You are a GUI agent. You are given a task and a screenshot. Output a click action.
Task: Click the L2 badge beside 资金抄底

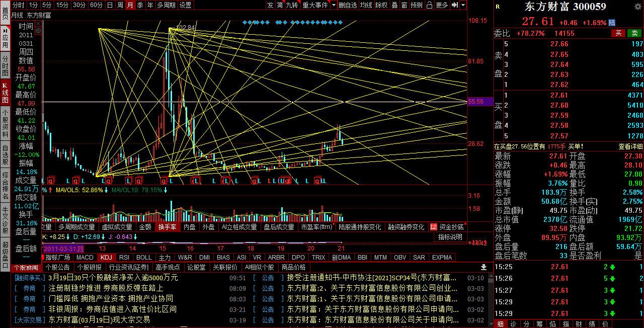(x=434, y=227)
